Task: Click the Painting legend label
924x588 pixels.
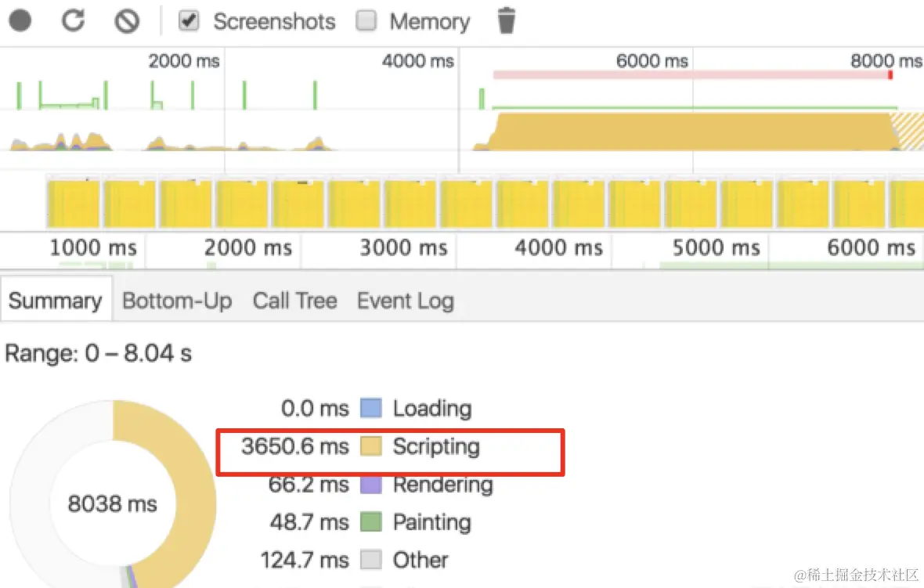Action: coord(432,522)
